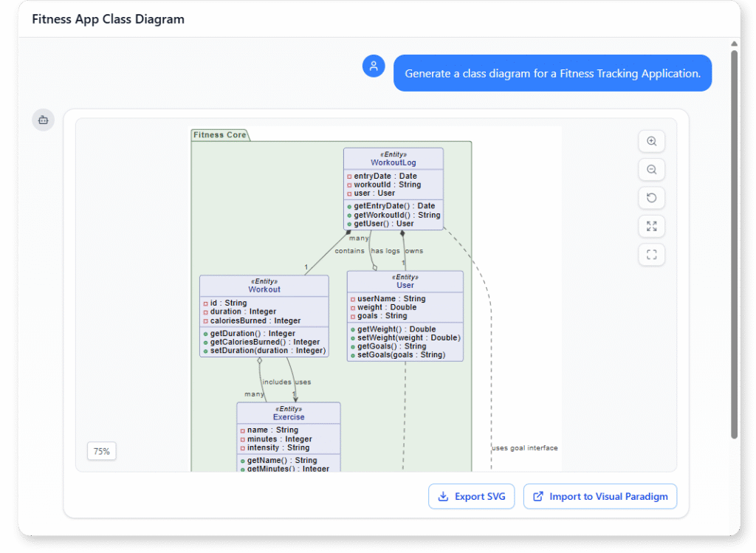Click the blue user avatar near the prompt
This screenshot has height=553, width=756.
pos(374,66)
